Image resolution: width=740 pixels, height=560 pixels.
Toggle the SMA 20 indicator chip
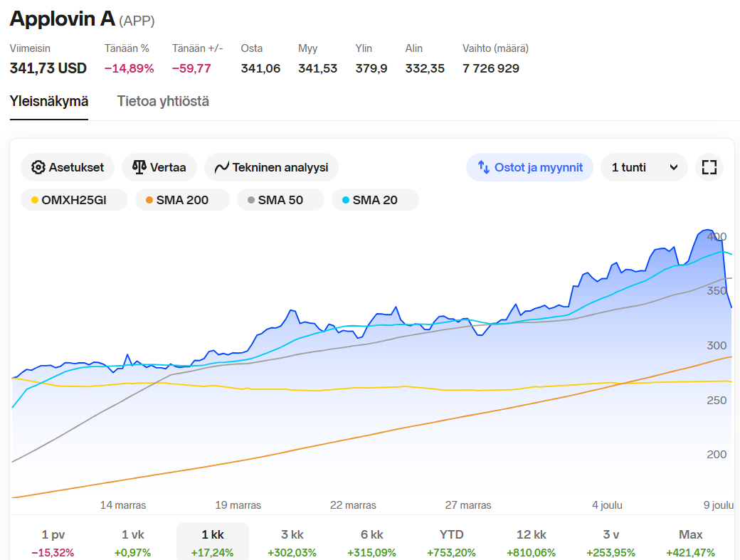tap(375, 200)
